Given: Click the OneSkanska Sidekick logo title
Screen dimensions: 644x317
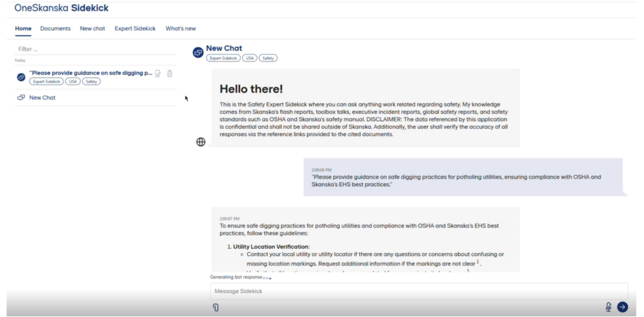Looking at the screenshot, I should coord(62,8).
